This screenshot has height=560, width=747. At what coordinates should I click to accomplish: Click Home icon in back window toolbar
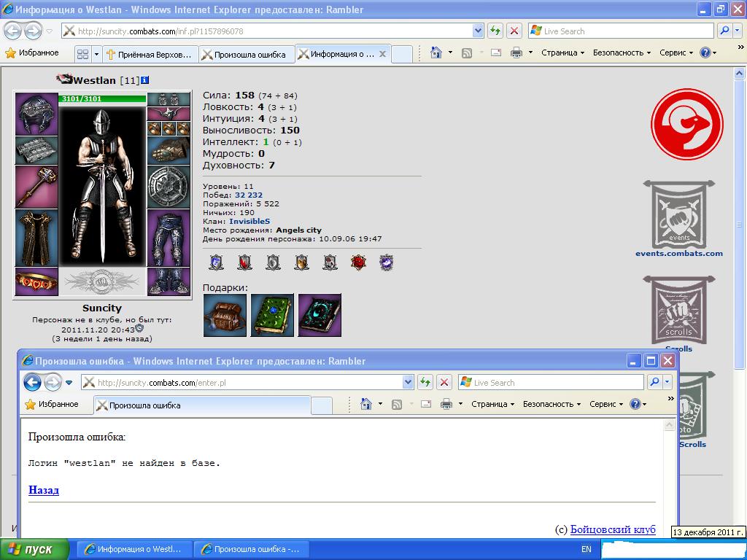(x=436, y=52)
